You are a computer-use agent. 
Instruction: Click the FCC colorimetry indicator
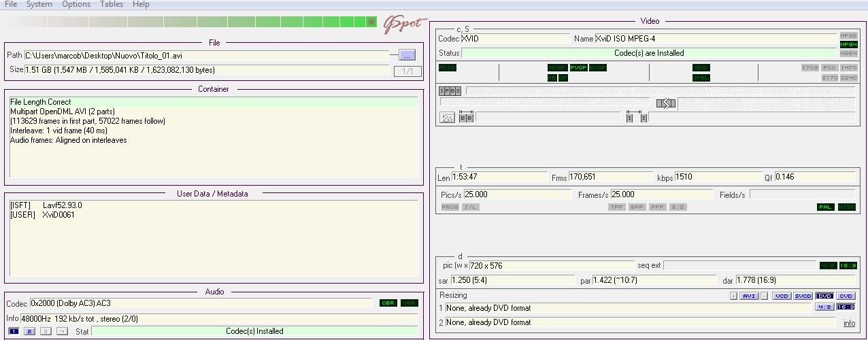pos(829,68)
